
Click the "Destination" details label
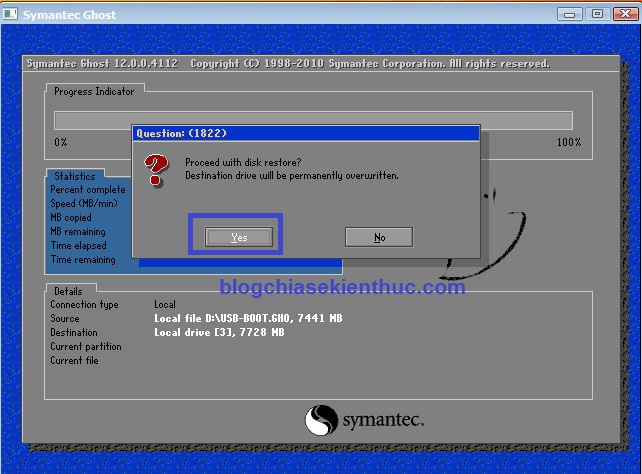point(74,332)
